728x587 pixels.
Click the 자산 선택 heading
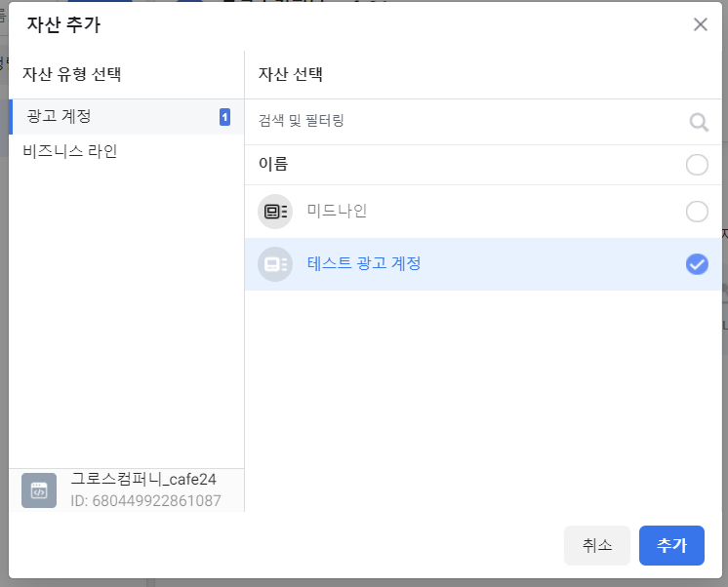[x=290, y=74]
